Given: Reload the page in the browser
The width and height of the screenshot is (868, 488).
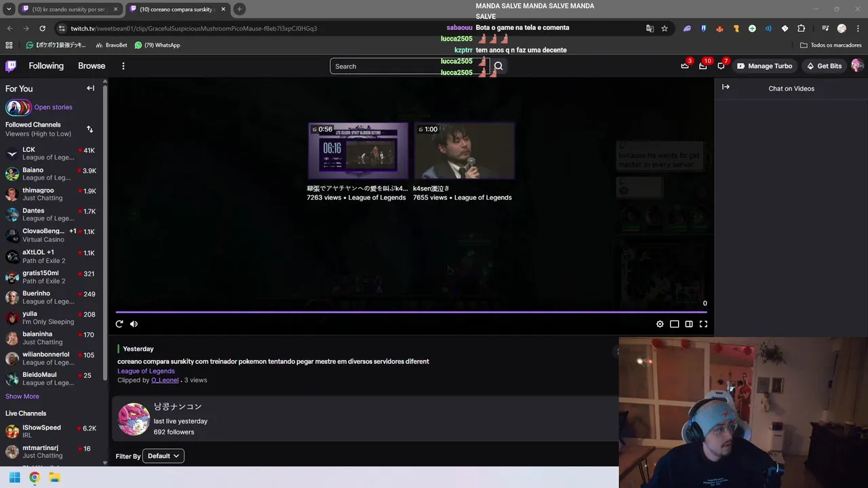Looking at the screenshot, I should [x=42, y=28].
